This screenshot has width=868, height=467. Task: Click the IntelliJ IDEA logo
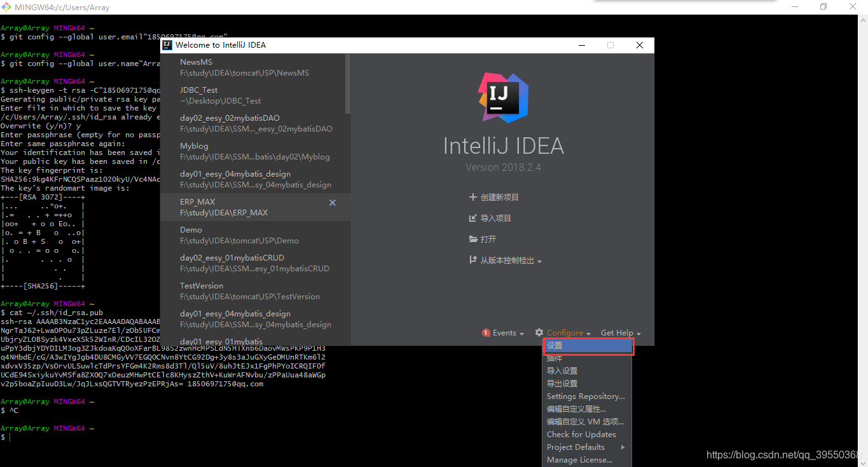[503, 97]
